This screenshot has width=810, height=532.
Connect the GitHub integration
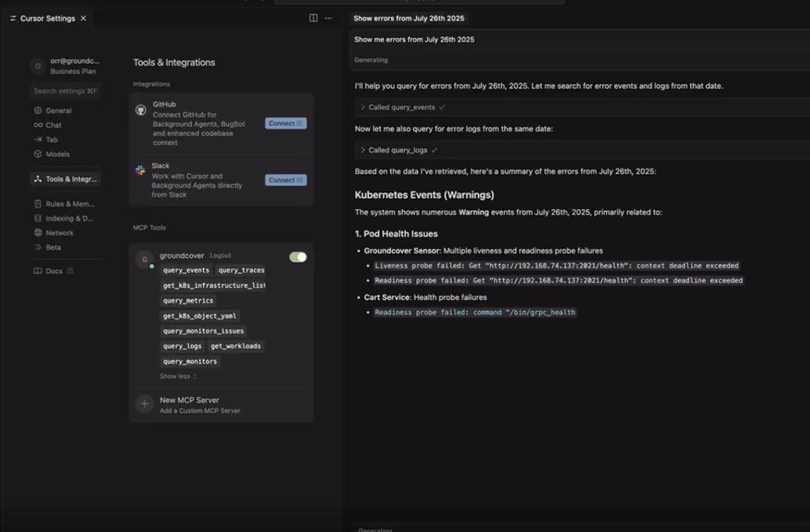point(286,123)
